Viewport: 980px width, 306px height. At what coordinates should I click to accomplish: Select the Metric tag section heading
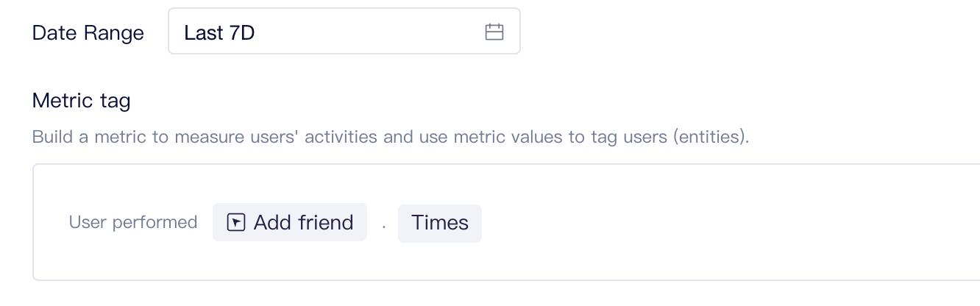pos(82,100)
